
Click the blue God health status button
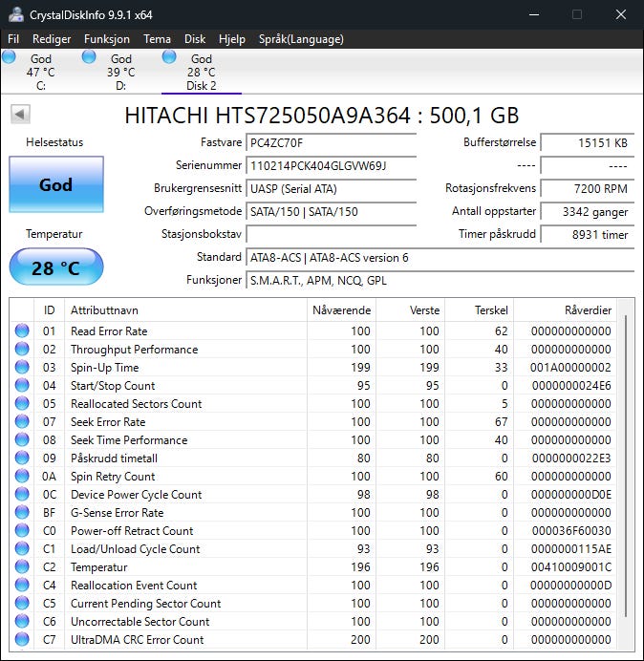[56, 184]
